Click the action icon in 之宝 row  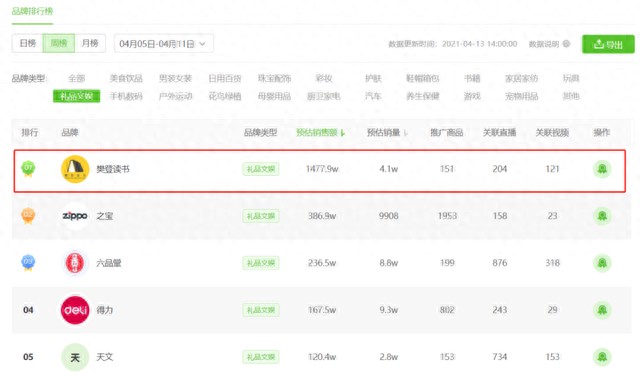coord(602,216)
